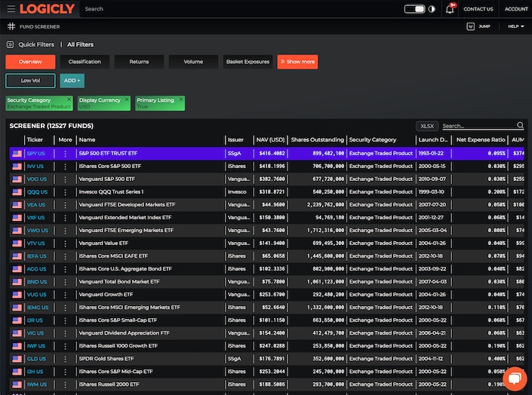The image size is (532, 395).
Task: Open the VUG US ticker link
Action: pyautogui.click(x=37, y=295)
